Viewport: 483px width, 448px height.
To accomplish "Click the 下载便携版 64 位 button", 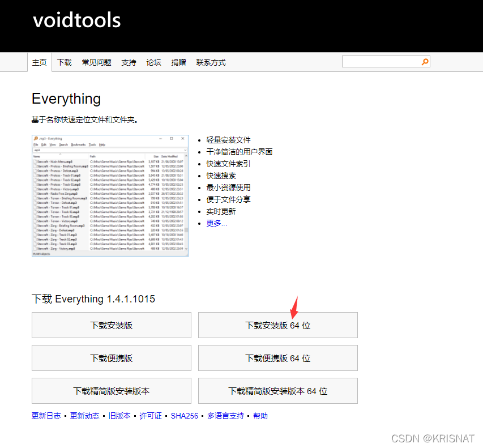I will click(278, 358).
